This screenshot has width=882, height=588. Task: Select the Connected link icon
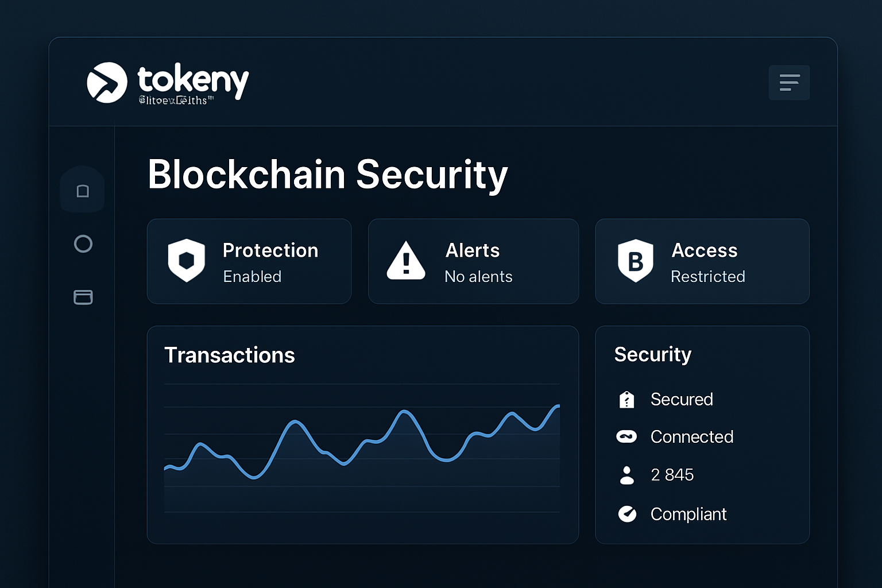pyautogui.click(x=627, y=436)
